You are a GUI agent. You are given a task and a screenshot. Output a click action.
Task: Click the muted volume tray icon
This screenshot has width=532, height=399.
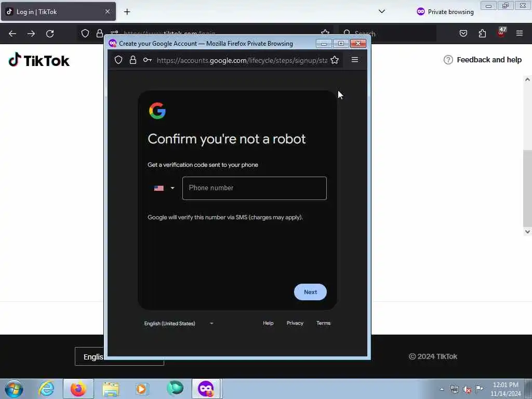[x=467, y=390]
